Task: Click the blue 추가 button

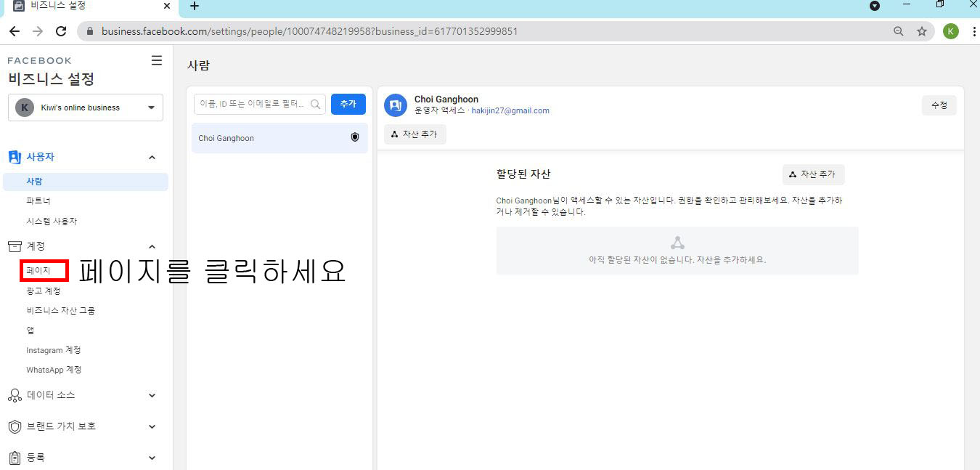Action: coord(348,104)
